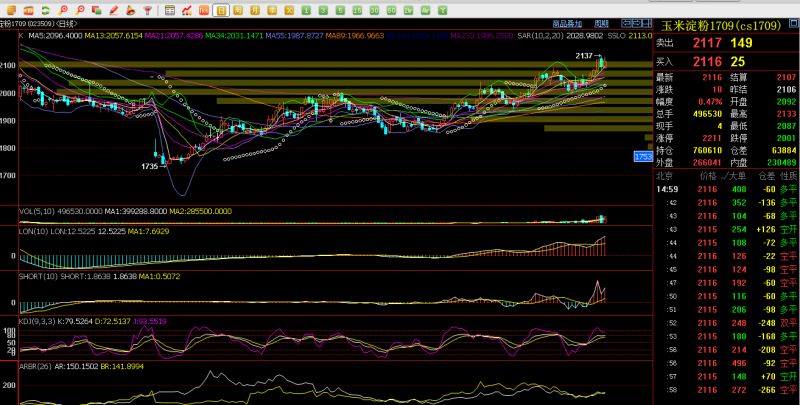This screenshot has width=800, height=405.
Task: Click the buy price 2116 next to 买入
Action: (707, 62)
